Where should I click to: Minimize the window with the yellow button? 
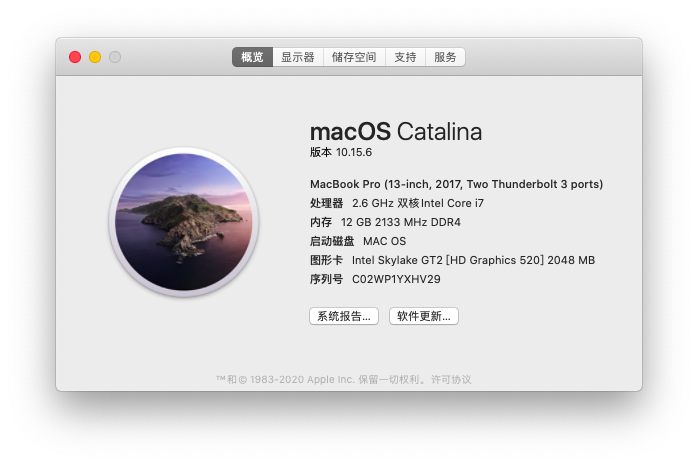[x=95, y=57]
